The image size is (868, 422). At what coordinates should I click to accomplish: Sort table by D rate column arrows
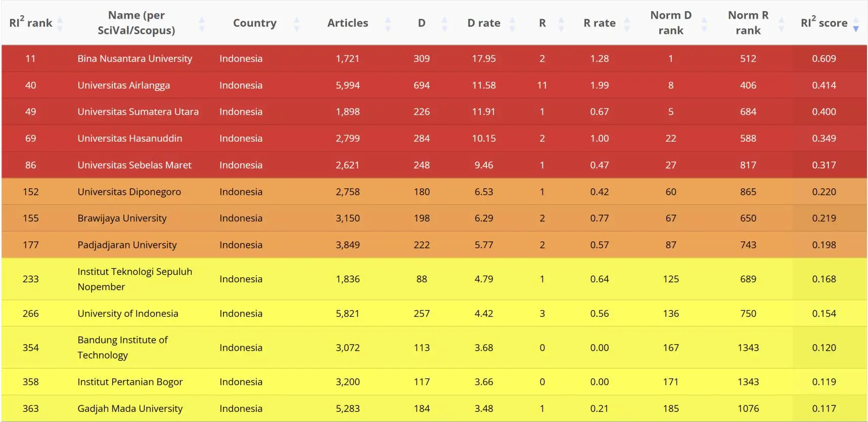512,23
